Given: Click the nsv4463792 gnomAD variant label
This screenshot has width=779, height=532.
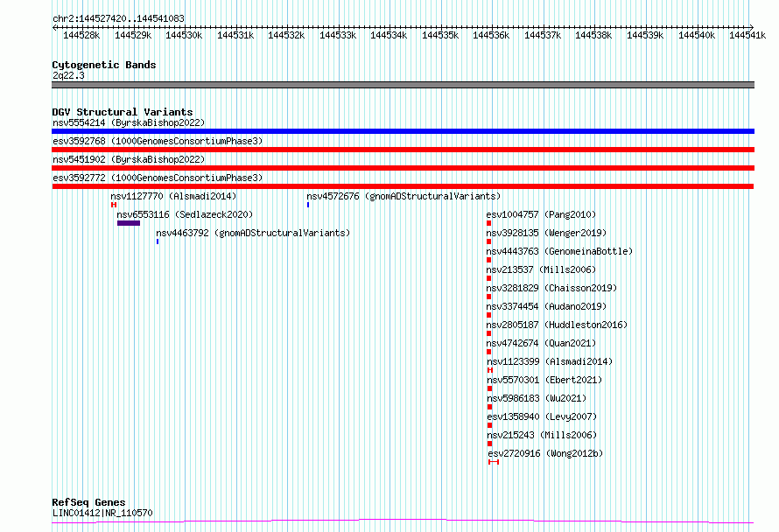Looking at the screenshot, I should click(x=253, y=233).
